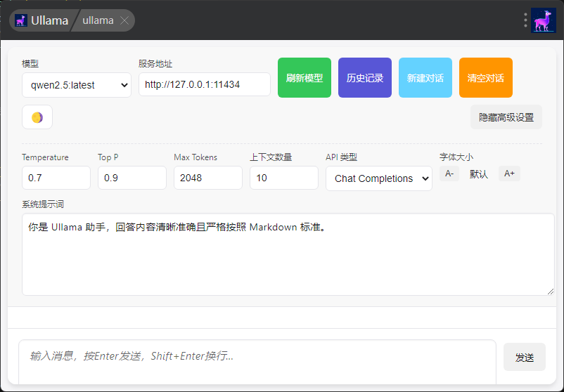Click the 模型 label
The width and height of the screenshot is (564, 392).
[x=30, y=64]
